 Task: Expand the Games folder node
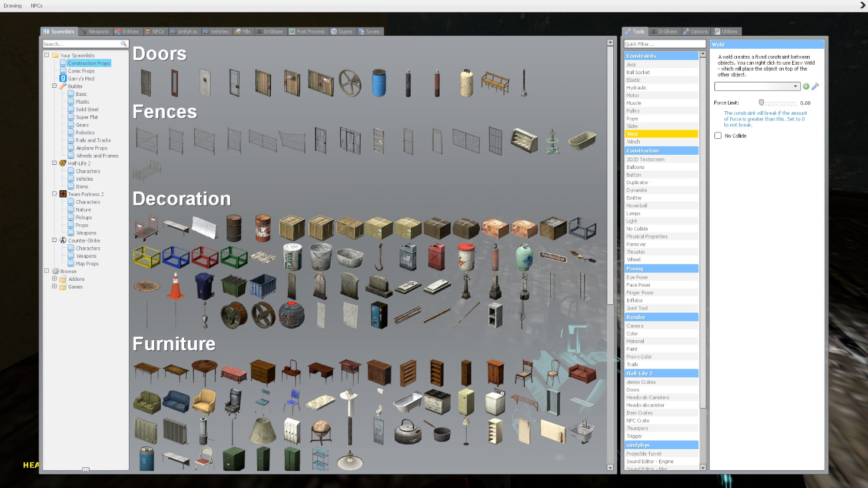click(54, 287)
